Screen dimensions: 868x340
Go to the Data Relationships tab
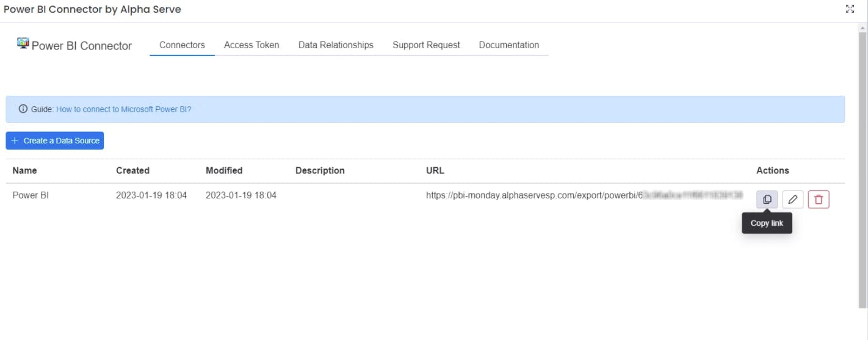[336, 45]
